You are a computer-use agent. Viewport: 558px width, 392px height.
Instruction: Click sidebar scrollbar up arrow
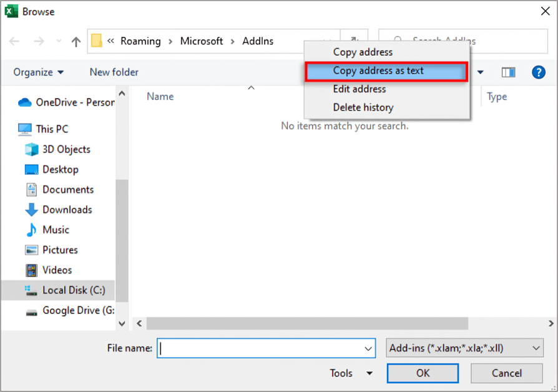pyautogui.click(x=122, y=93)
